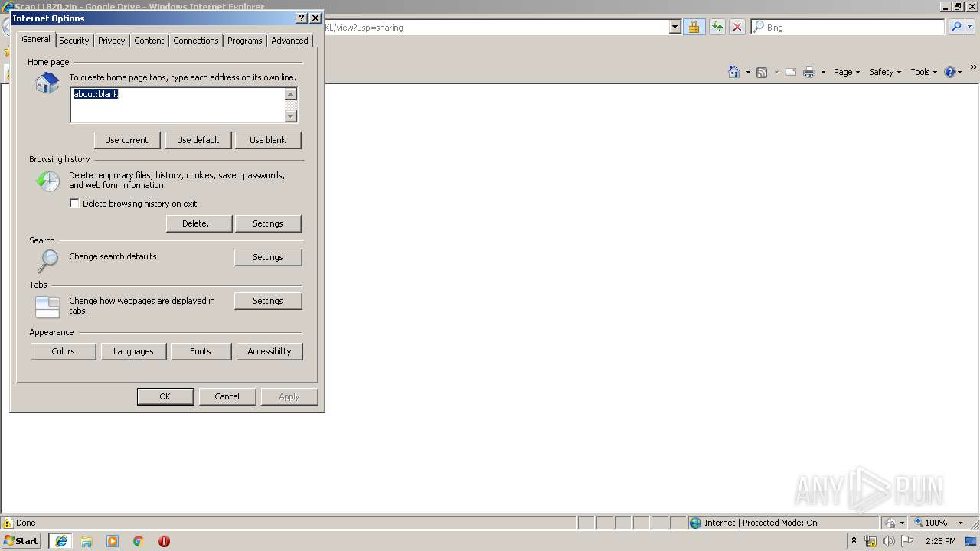Click the clock showing 2:28 PM
Image resolution: width=980 pixels, height=551 pixels.
[x=940, y=541]
